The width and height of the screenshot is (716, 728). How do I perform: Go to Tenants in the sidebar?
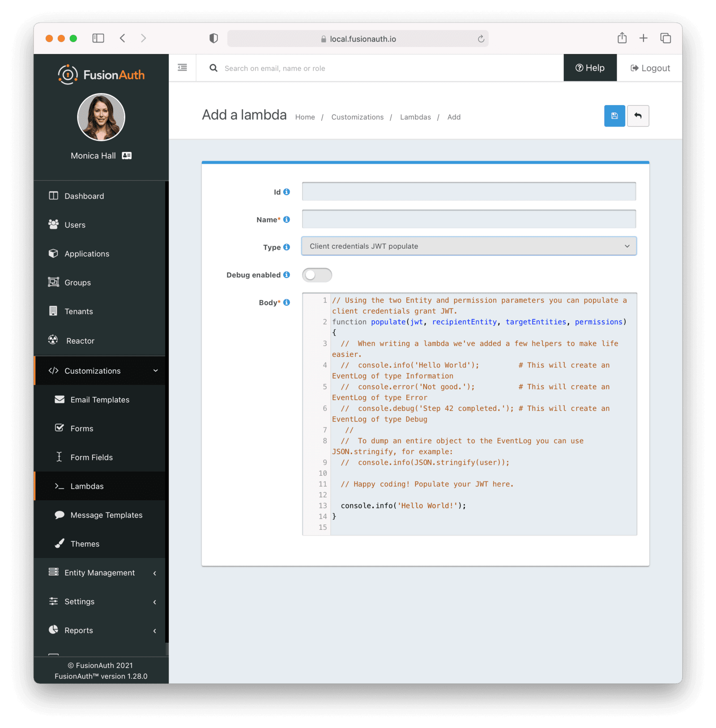click(100, 311)
